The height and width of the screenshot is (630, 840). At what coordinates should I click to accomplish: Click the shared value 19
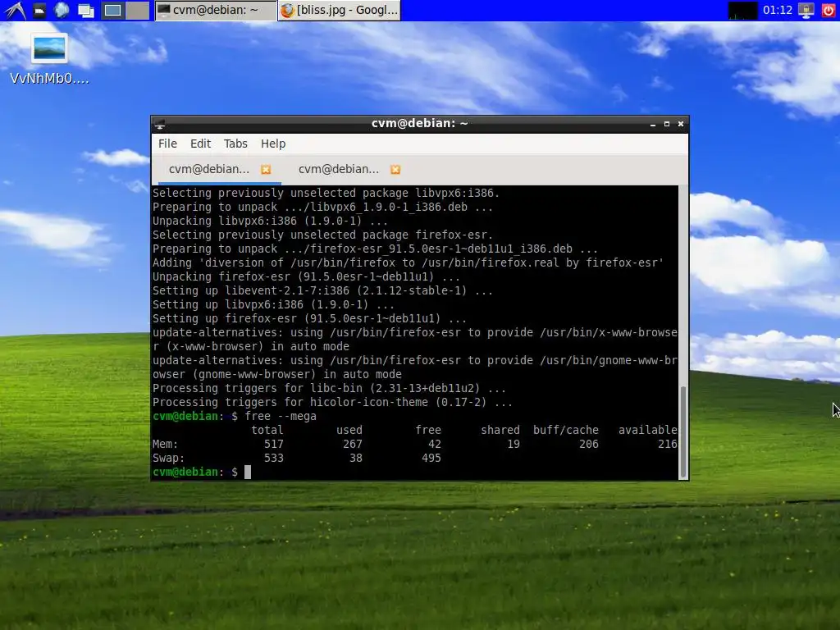(514, 444)
